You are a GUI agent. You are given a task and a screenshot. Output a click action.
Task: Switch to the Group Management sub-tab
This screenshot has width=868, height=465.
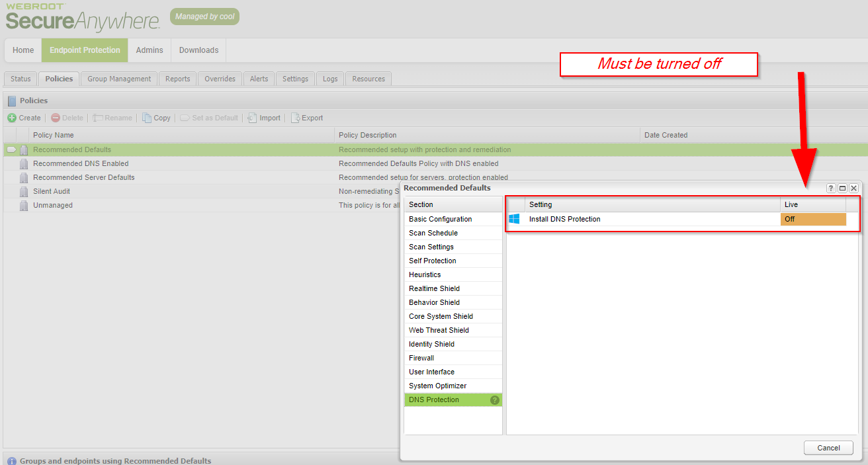pyautogui.click(x=119, y=79)
